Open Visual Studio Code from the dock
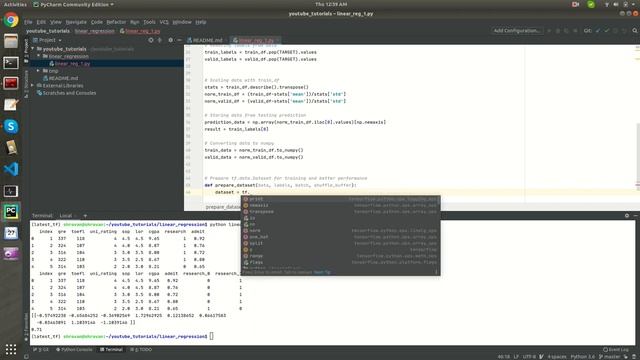 coord(11,169)
